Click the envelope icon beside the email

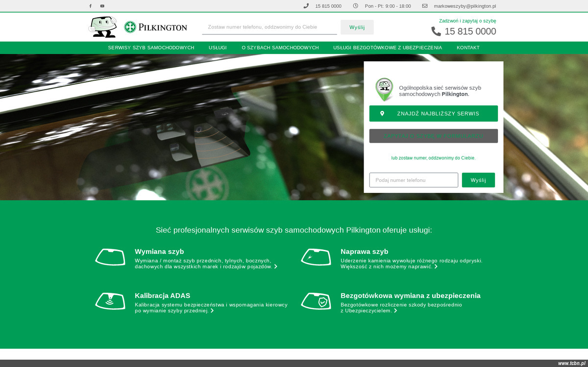pyautogui.click(x=425, y=6)
